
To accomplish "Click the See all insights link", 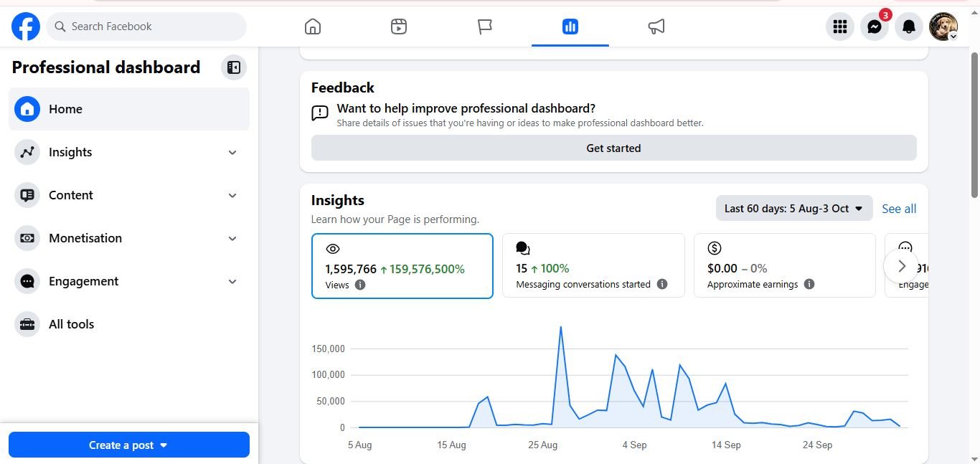I will [899, 209].
